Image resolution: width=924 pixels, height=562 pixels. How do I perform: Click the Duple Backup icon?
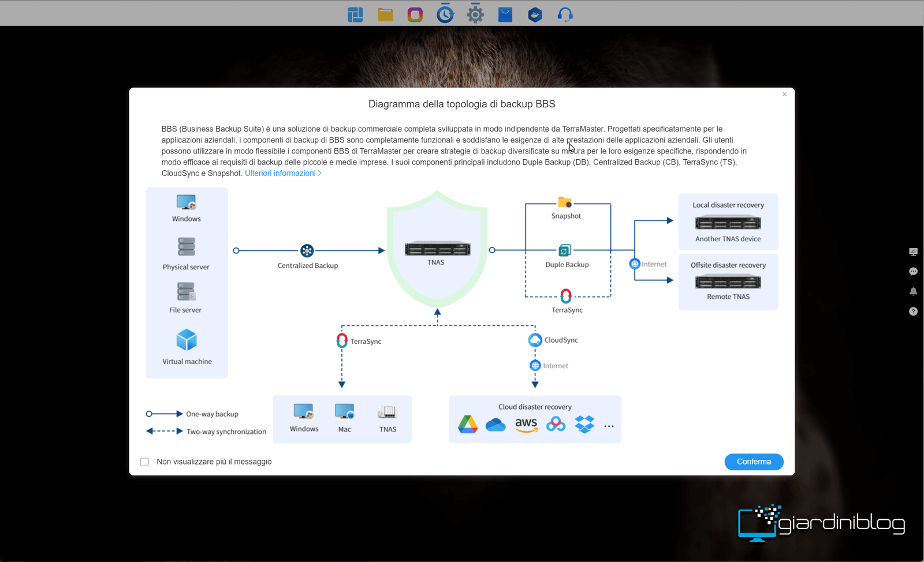coord(565,250)
